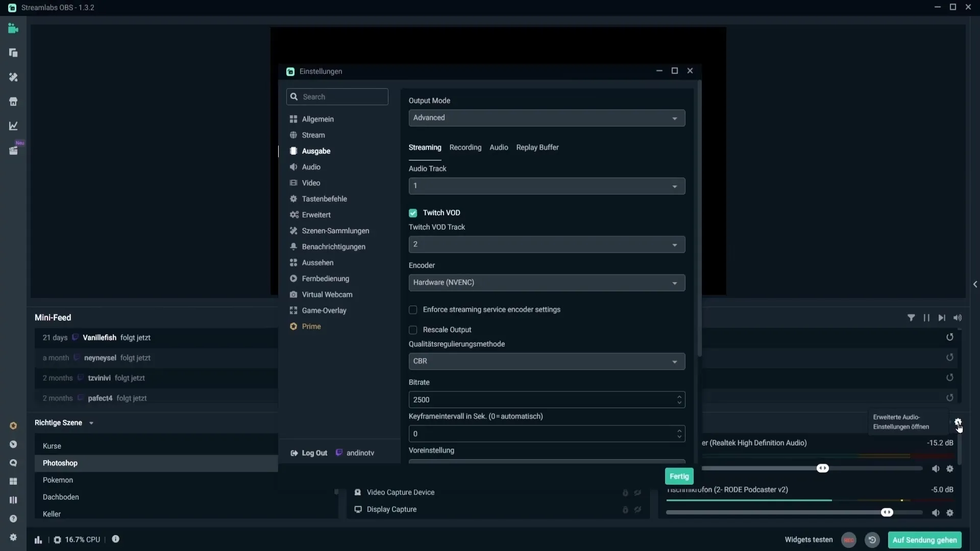This screenshot has width=980, height=551.
Task: Open the Studio Mode icon in sidebar
Action: click(13, 500)
